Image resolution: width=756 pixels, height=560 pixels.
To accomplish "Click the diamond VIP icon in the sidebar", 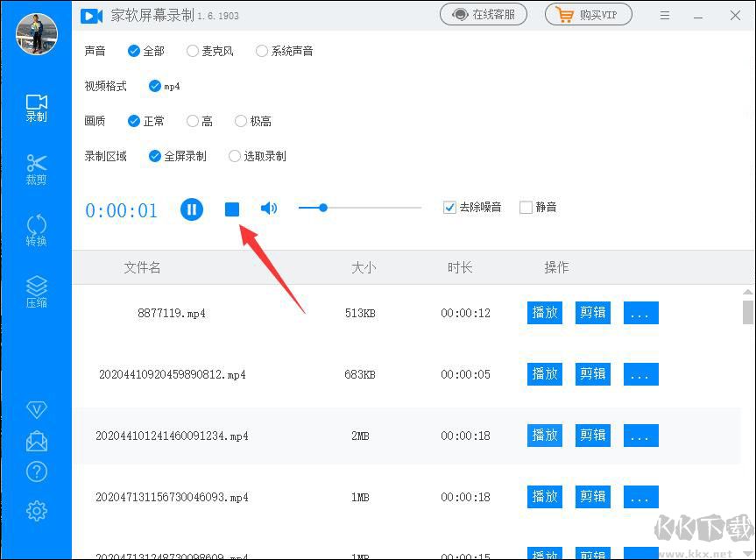I will pos(37,410).
